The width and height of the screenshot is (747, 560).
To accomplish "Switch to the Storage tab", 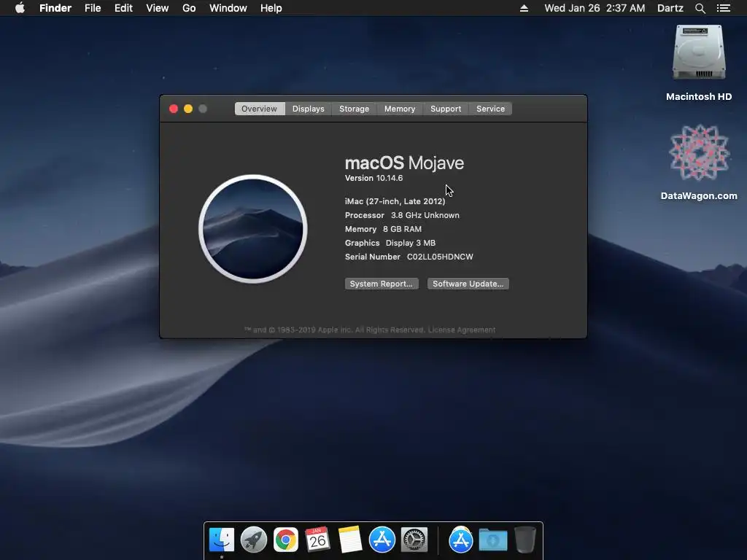I will tap(354, 109).
